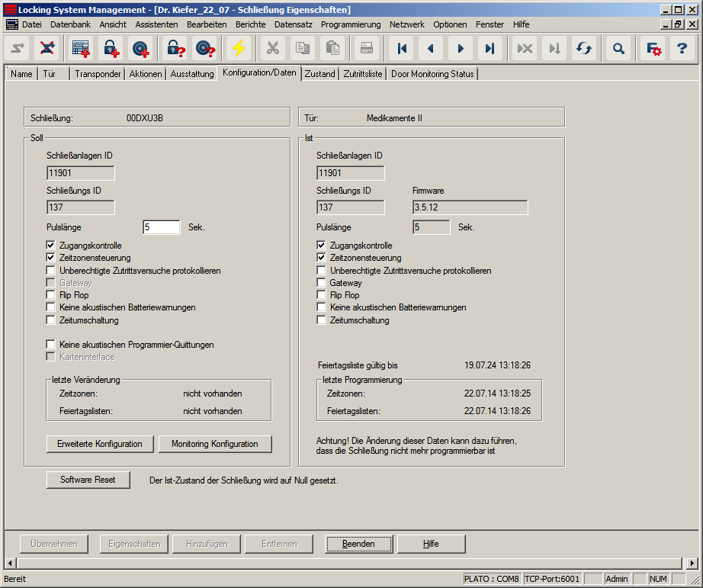This screenshot has height=588, width=703.
Task: Click the refresh arrows toolbar icon
Action: pyautogui.click(x=584, y=48)
